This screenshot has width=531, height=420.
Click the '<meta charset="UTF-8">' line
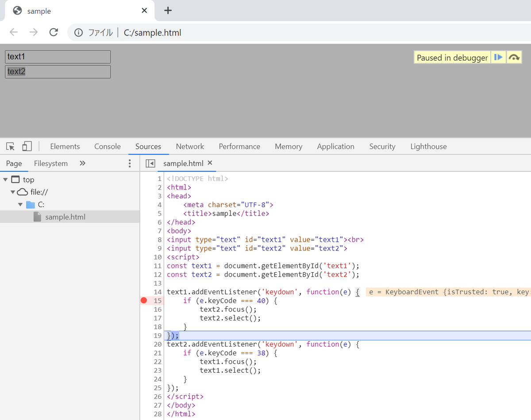[228, 205]
